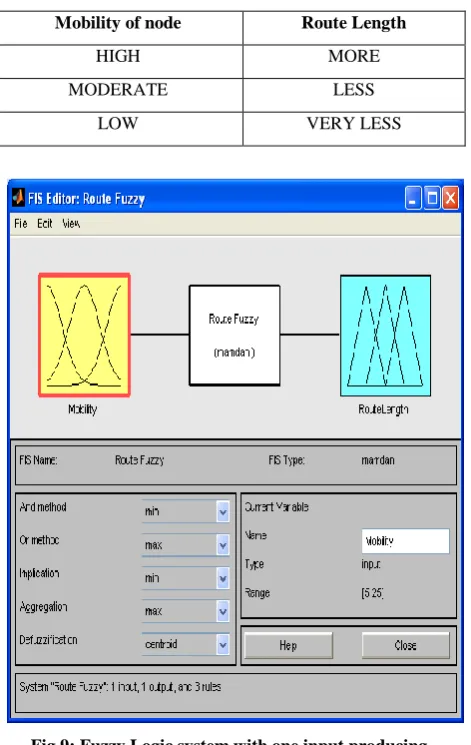Image resolution: width=471 pixels, height=745 pixels.
Task: Open the Edit menu in FIS Editor
Action: coord(45,223)
